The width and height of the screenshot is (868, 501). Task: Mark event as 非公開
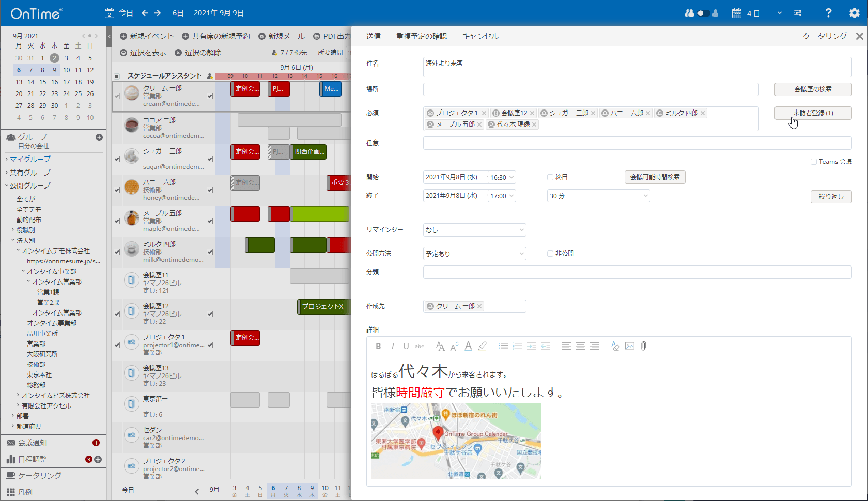(x=550, y=253)
